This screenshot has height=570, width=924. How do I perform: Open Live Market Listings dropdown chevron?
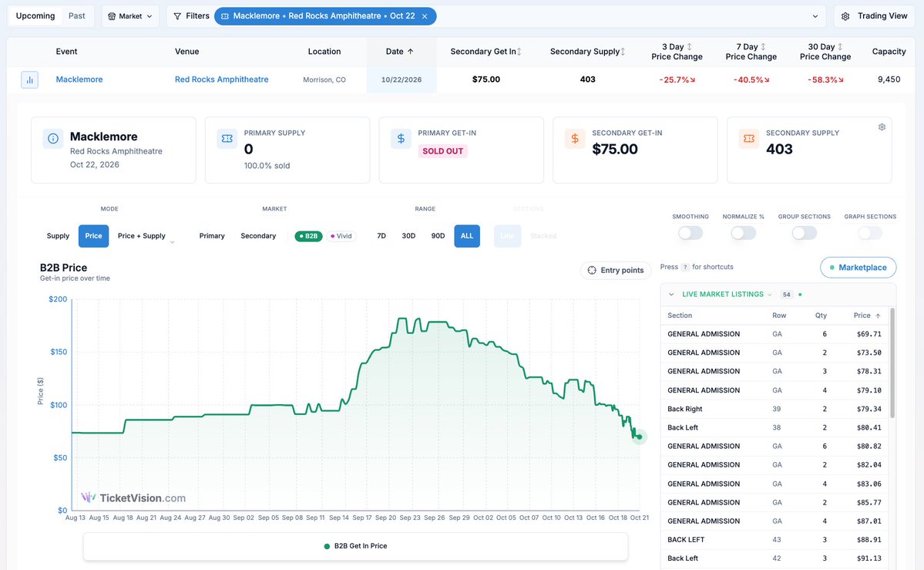(x=770, y=295)
